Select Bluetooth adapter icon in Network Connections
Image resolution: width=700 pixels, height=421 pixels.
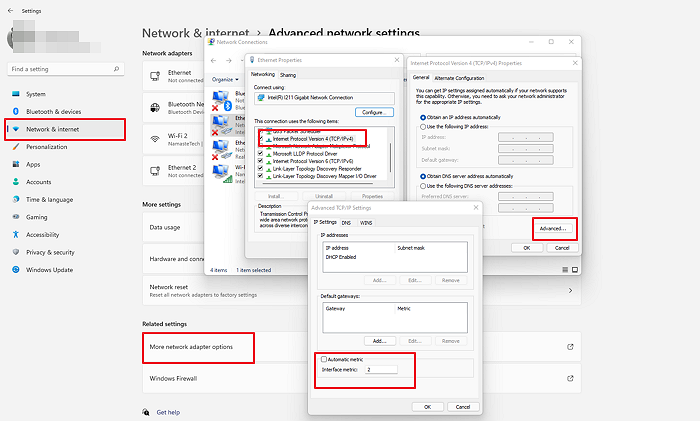pos(221,100)
